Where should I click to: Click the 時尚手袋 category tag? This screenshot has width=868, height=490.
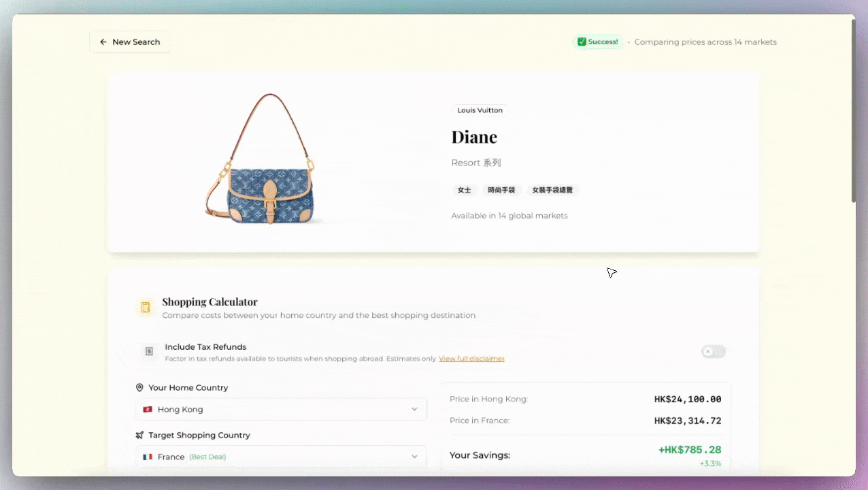coord(501,191)
